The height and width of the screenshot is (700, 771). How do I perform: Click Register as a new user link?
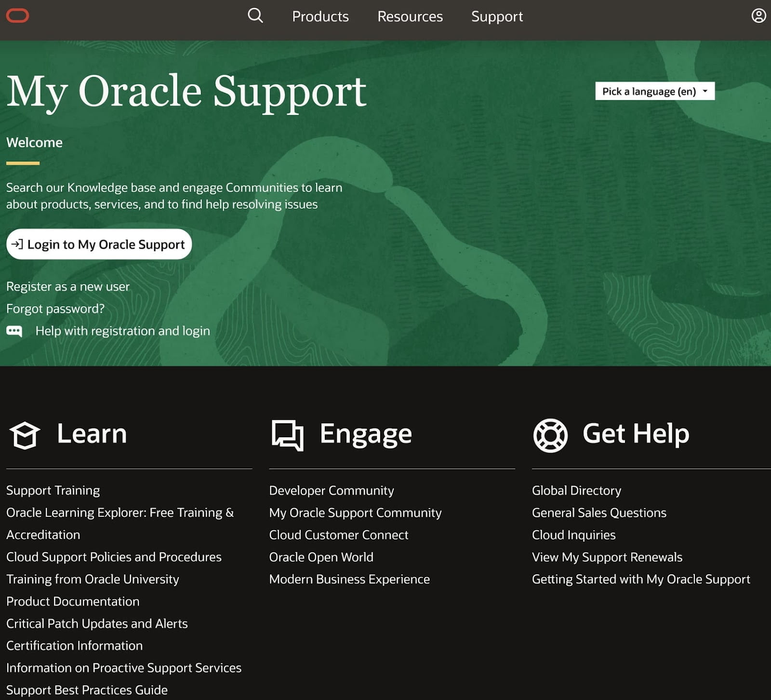[x=68, y=286]
